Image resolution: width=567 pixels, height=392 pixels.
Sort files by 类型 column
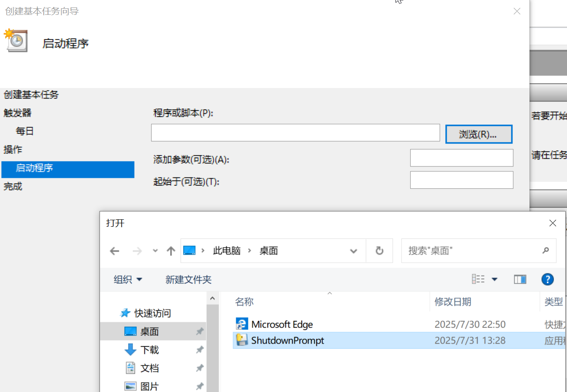pyautogui.click(x=553, y=302)
